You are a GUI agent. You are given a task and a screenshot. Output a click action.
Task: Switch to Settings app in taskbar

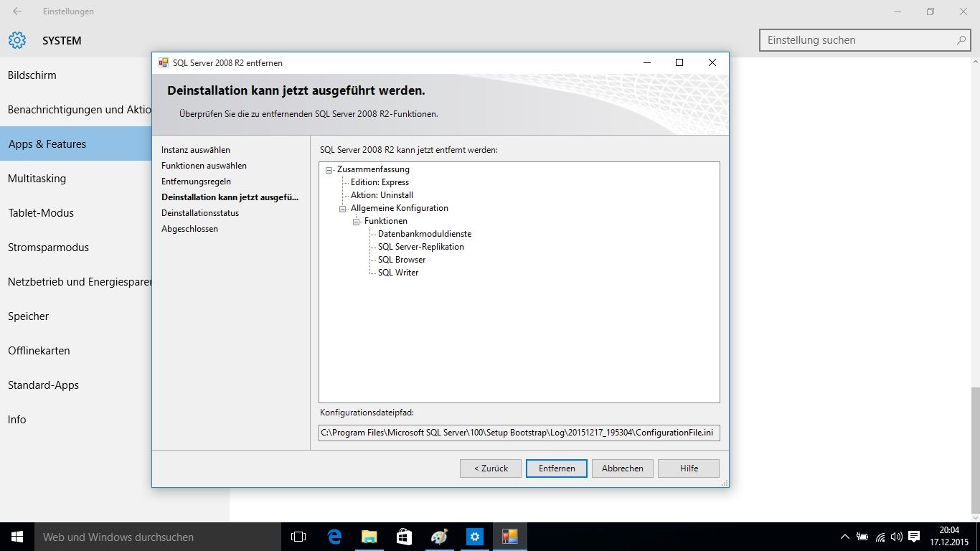tap(474, 537)
